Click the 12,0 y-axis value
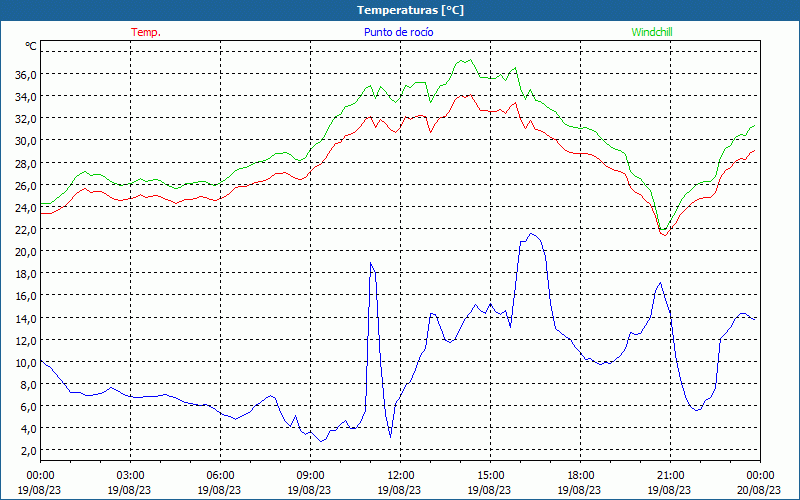The image size is (800, 500). point(26,340)
